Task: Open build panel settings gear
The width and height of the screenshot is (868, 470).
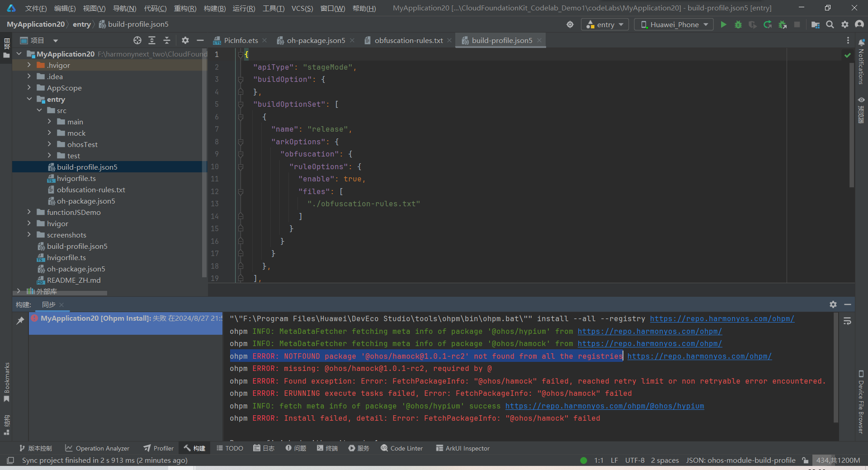Action: [833, 304]
